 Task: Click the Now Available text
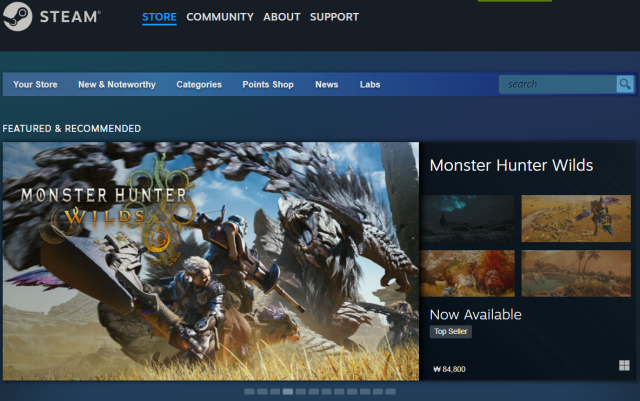(x=476, y=314)
